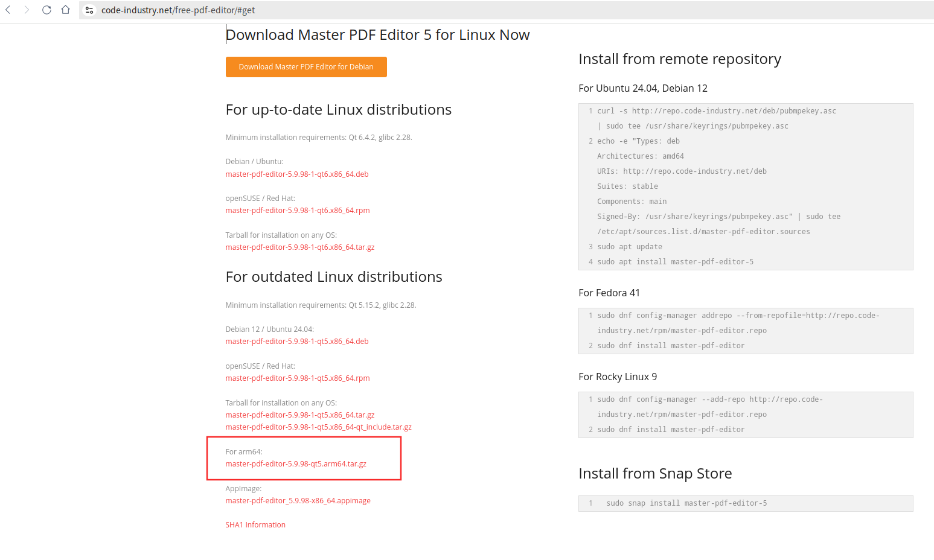Click the 'For outdated Linux distributions' heading
The height and width of the screenshot is (560, 934).
tap(334, 277)
